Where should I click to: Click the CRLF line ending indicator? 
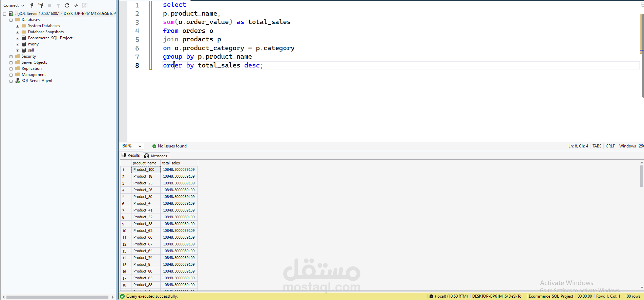tap(610, 146)
